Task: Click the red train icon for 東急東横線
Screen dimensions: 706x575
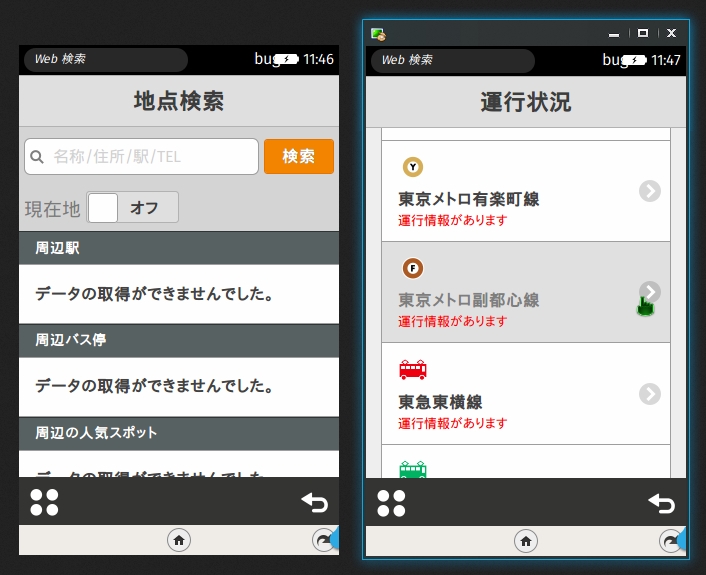Action: coord(413,370)
